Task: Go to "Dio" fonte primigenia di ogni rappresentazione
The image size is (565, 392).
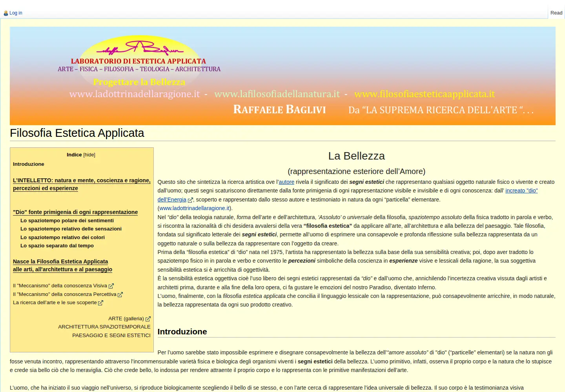Action: 75,212
